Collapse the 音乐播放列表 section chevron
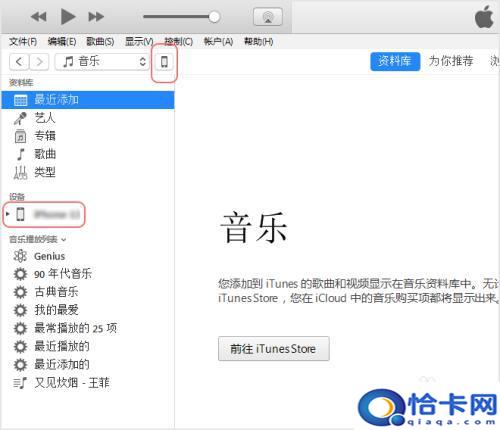The height and width of the screenshot is (430, 500). click(x=64, y=239)
